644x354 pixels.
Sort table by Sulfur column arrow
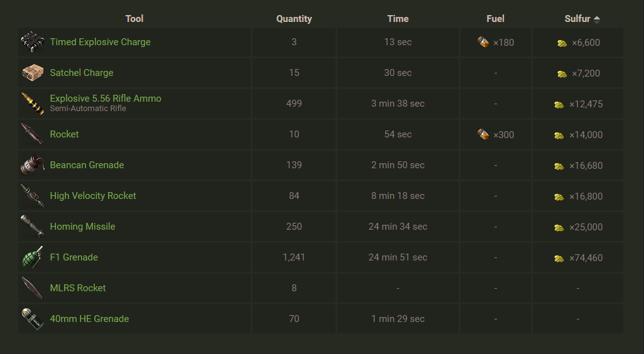pyautogui.click(x=596, y=19)
